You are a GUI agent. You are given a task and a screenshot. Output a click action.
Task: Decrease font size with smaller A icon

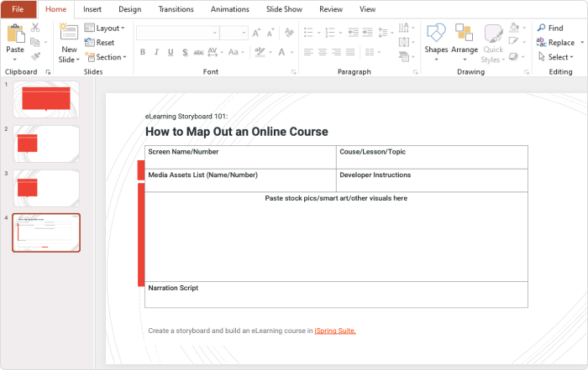[270, 33]
